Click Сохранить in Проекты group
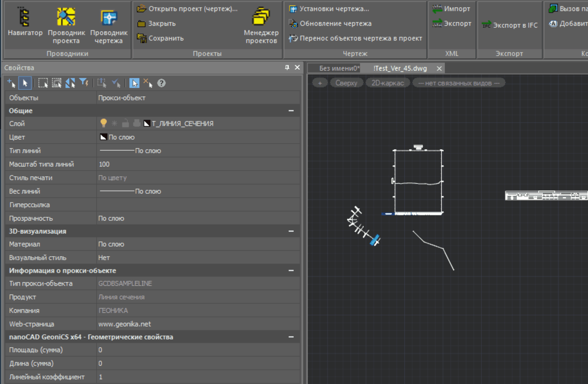Screen dimensions: 588x384 click(x=161, y=38)
